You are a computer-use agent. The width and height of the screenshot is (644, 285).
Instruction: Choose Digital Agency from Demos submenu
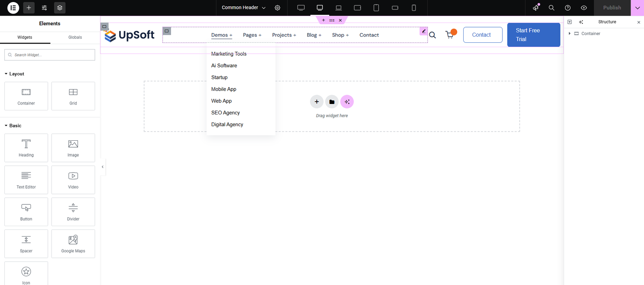(x=227, y=125)
